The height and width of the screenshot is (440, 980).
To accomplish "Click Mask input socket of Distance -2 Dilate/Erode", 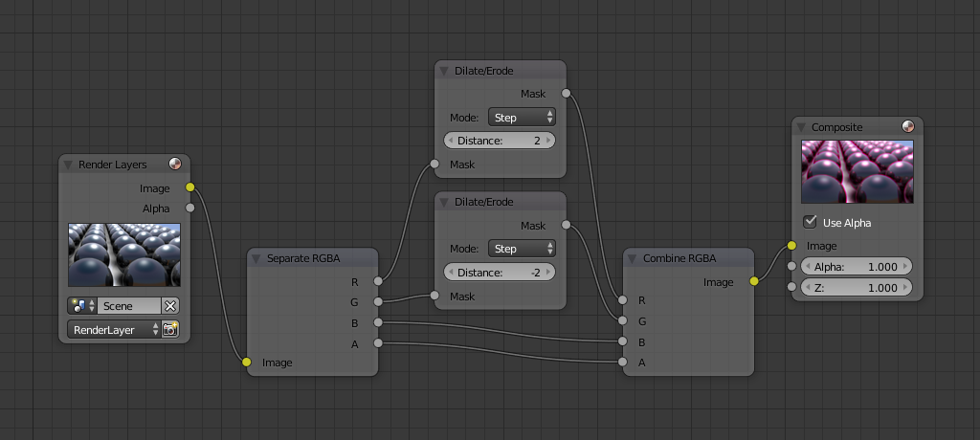I will (435, 296).
